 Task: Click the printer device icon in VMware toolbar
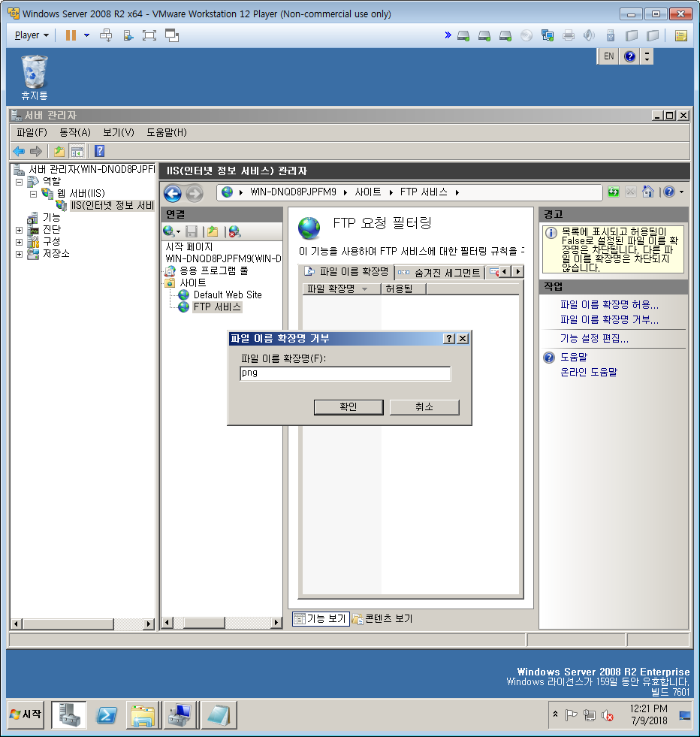pos(569,35)
